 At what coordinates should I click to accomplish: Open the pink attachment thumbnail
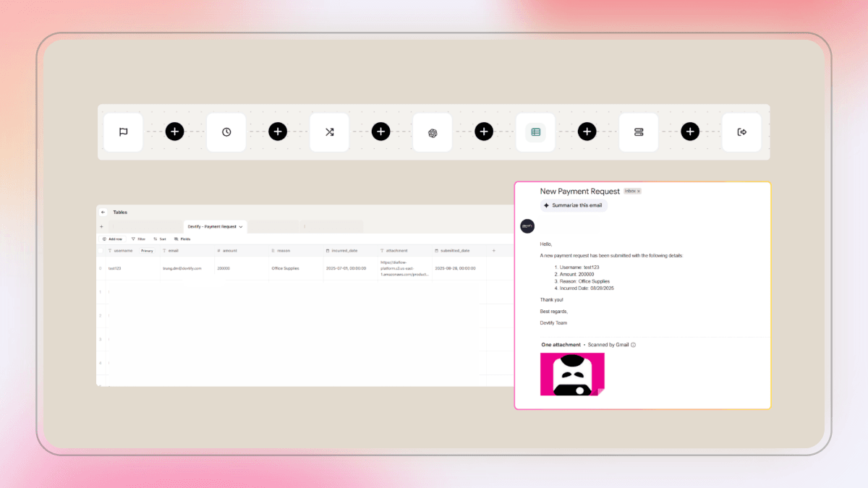pyautogui.click(x=572, y=374)
